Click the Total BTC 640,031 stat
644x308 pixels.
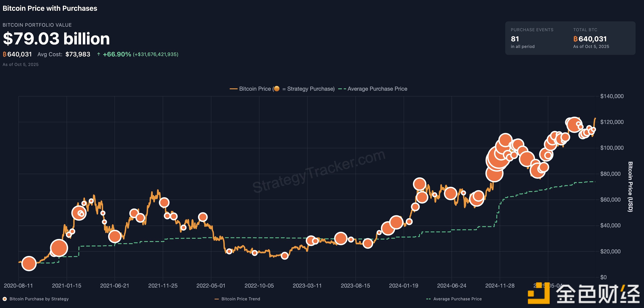tap(592, 39)
